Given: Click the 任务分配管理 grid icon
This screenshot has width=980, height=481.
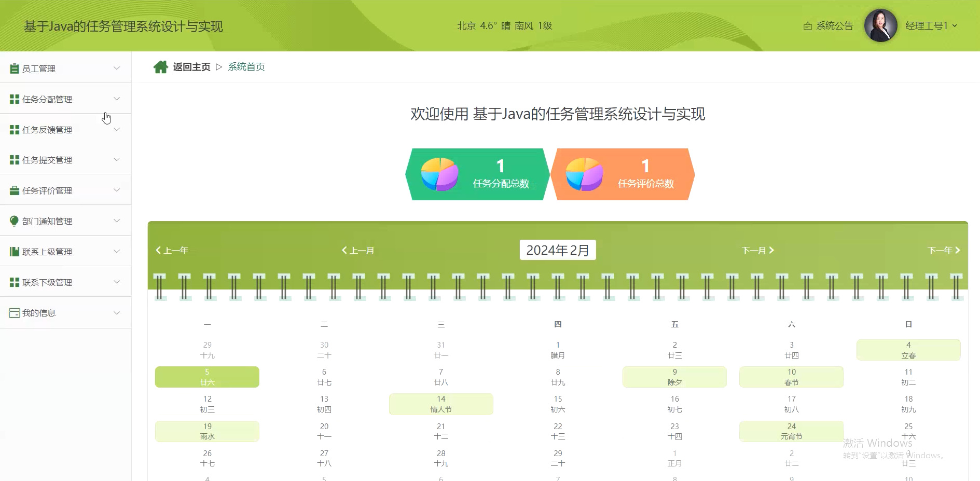Looking at the screenshot, I should click(15, 99).
